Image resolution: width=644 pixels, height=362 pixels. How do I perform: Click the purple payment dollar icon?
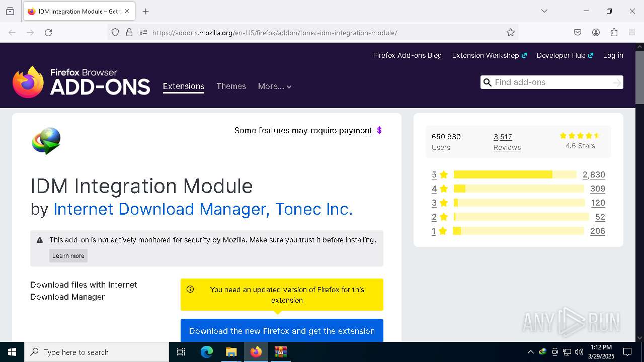[x=379, y=130]
